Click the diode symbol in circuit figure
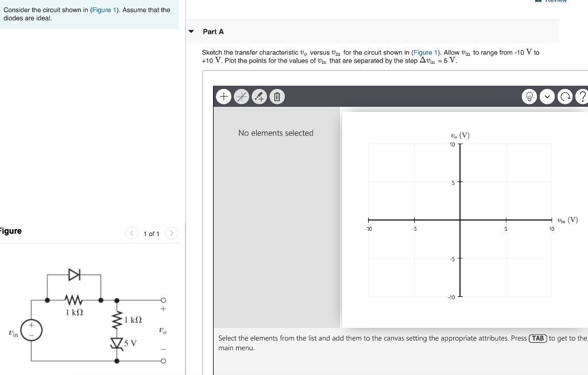 tap(74, 275)
